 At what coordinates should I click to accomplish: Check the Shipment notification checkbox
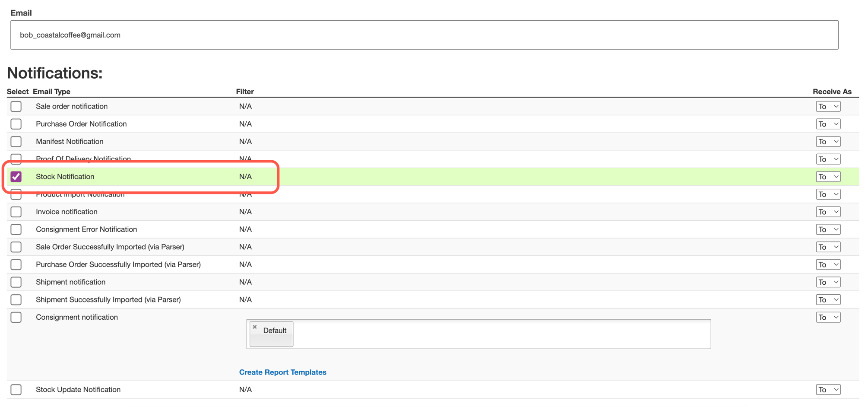(16, 282)
